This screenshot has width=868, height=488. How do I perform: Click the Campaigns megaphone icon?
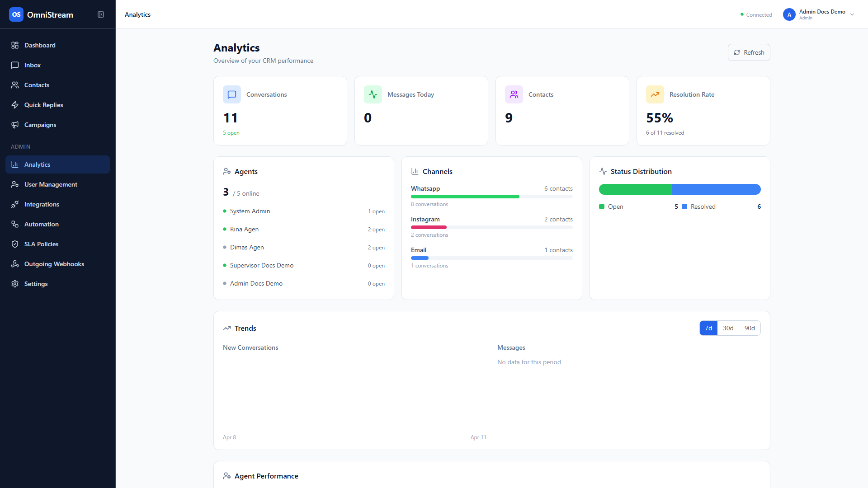[x=15, y=125]
